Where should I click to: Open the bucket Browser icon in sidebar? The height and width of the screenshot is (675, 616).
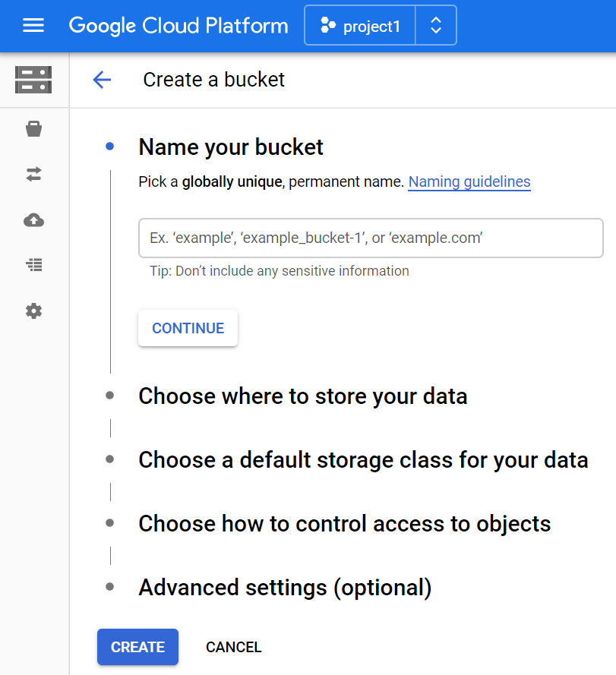[x=33, y=128]
